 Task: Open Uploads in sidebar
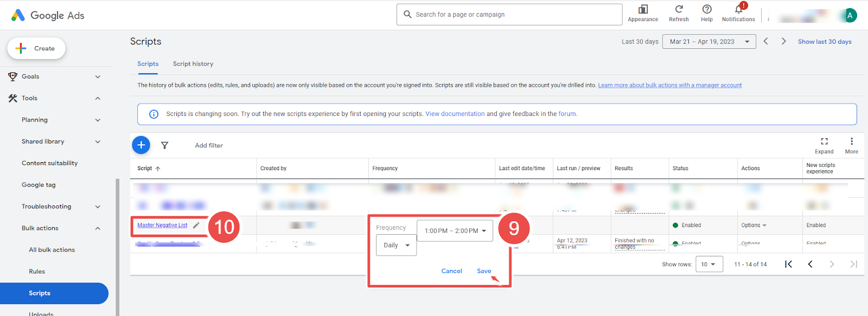[x=41, y=313]
